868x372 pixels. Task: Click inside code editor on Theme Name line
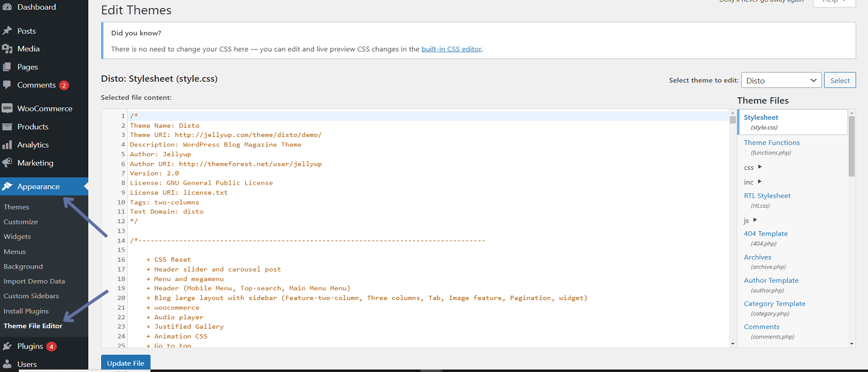[x=164, y=125]
